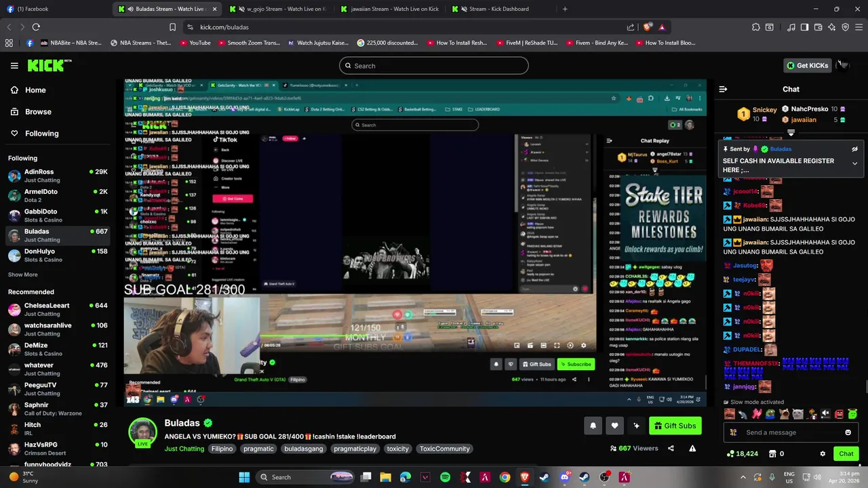Open Windows Start menu
The height and width of the screenshot is (488, 868).
click(244, 477)
